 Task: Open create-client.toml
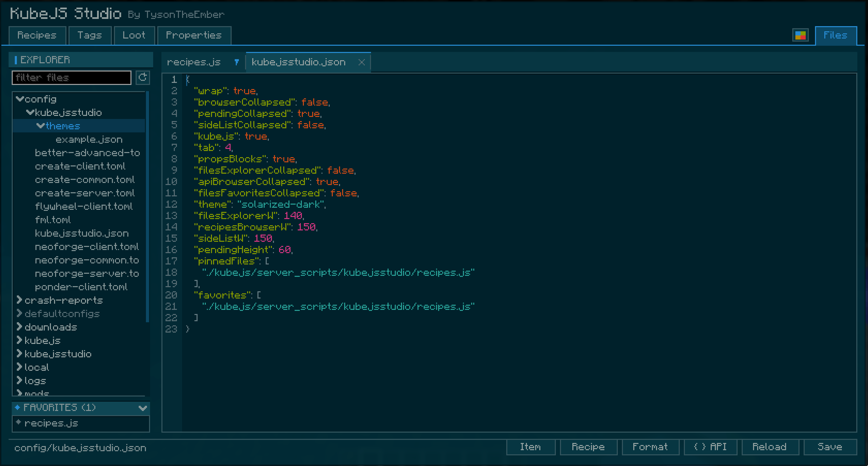tap(79, 166)
